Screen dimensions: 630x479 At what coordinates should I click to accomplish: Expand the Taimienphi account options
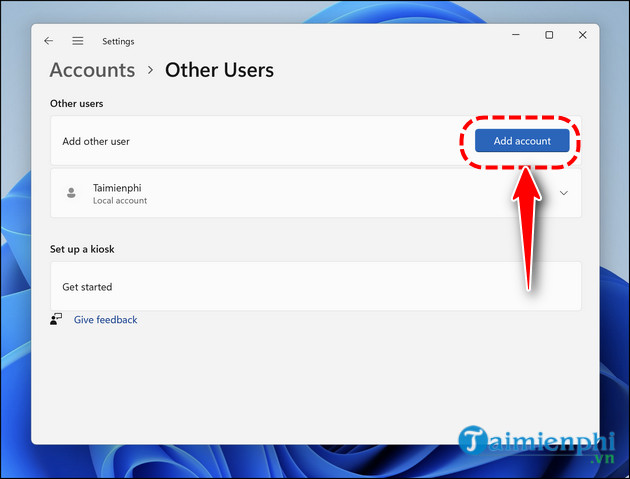point(564,193)
